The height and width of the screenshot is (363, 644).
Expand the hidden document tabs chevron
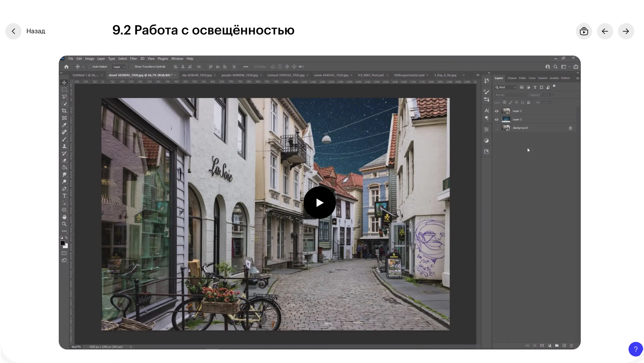[478, 75]
